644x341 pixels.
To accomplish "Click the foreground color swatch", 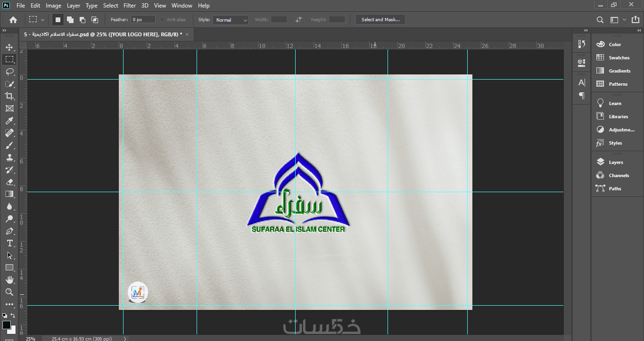I will click(x=6, y=325).
